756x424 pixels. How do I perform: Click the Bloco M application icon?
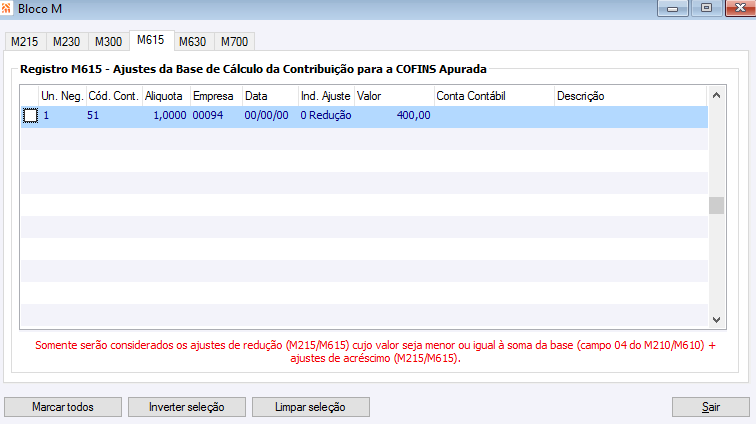(6, 8)
